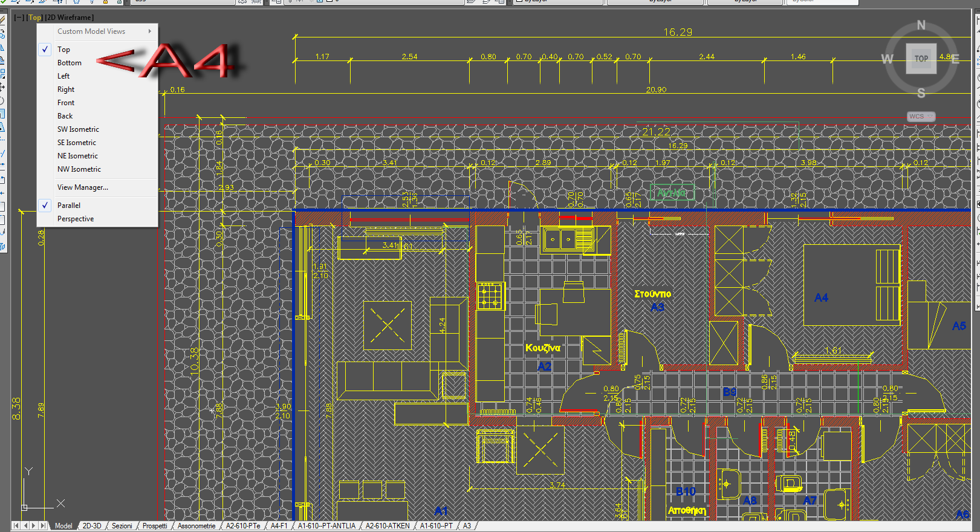Open the WCS coordinate system dropdown
This screenshot has width=980, height=532.
(921, 116)
